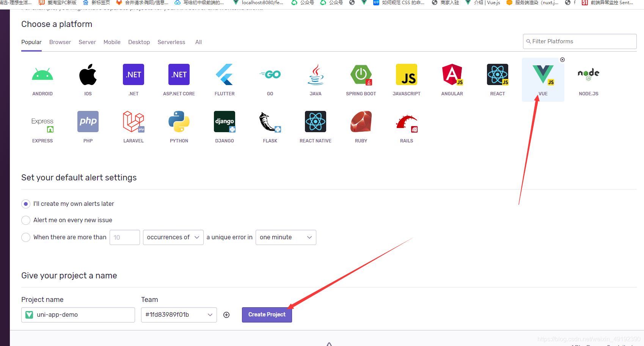Pick the React platform icon

[498, 74]
